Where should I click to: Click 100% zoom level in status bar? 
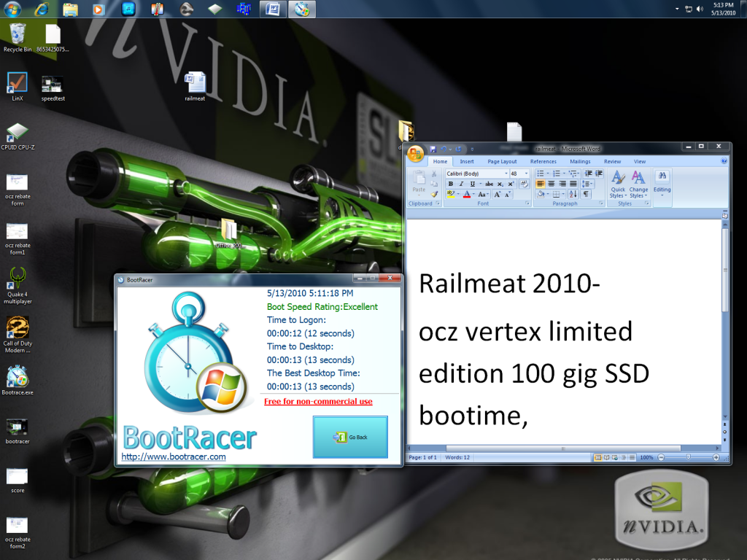pyautogui.click(x=646, y=457)
